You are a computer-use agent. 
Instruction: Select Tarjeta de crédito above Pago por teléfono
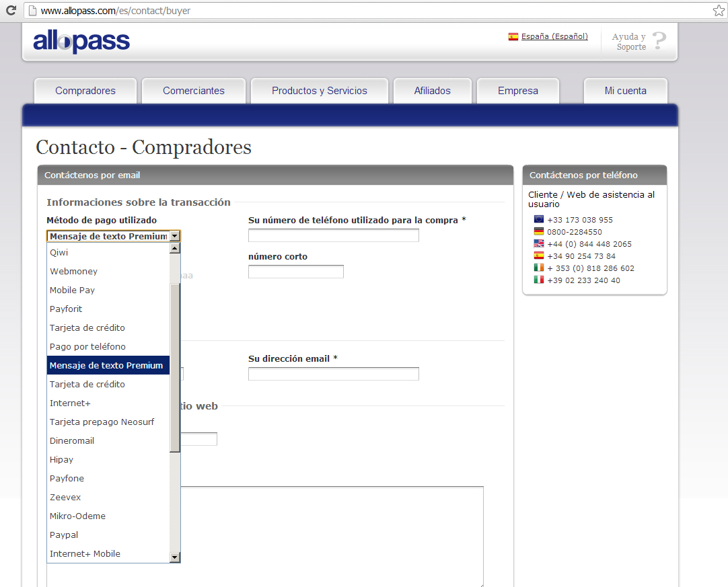click(x=108, y=327)
